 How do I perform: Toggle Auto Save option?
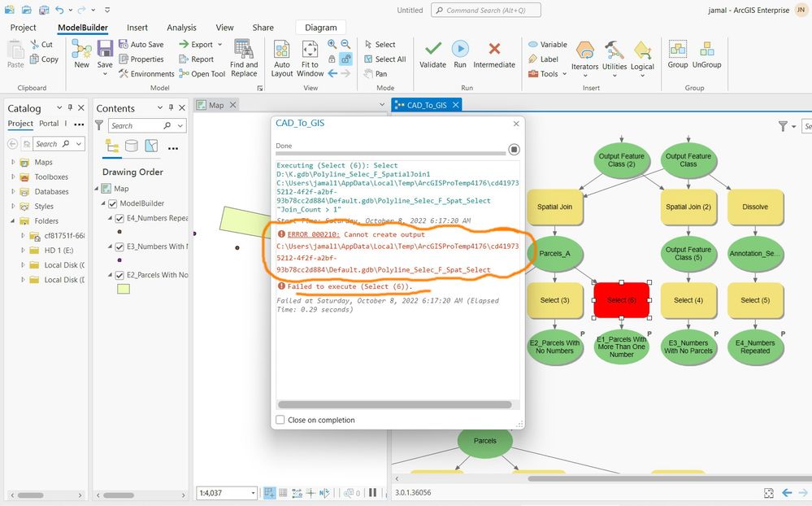141,45
